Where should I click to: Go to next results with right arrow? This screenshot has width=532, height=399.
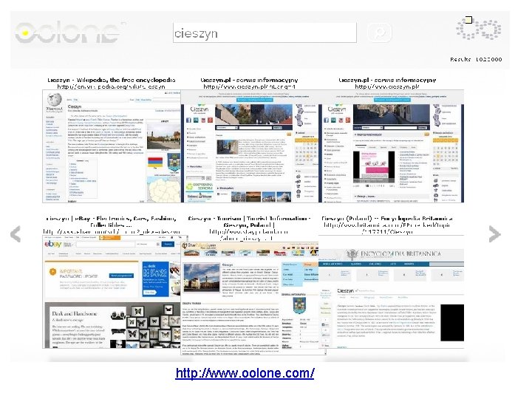494,234
